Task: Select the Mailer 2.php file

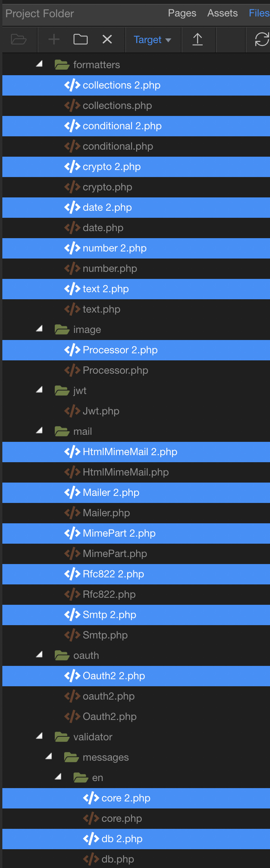Action: coord(111,492)
